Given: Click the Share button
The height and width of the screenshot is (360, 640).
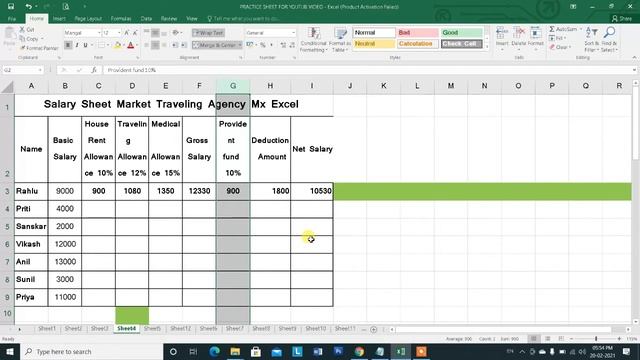Looking at the screenshot, I should tap(622, 18).
